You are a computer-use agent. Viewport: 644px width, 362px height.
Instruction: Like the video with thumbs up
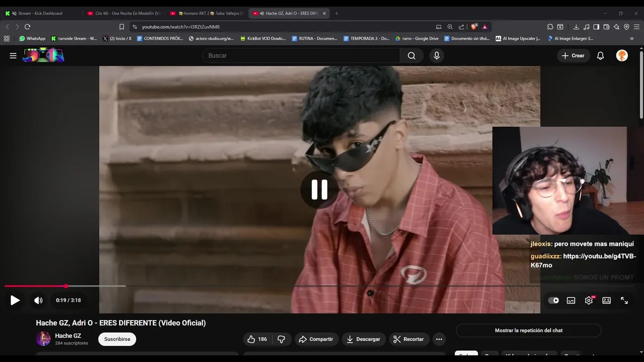[x=257, y=339]
